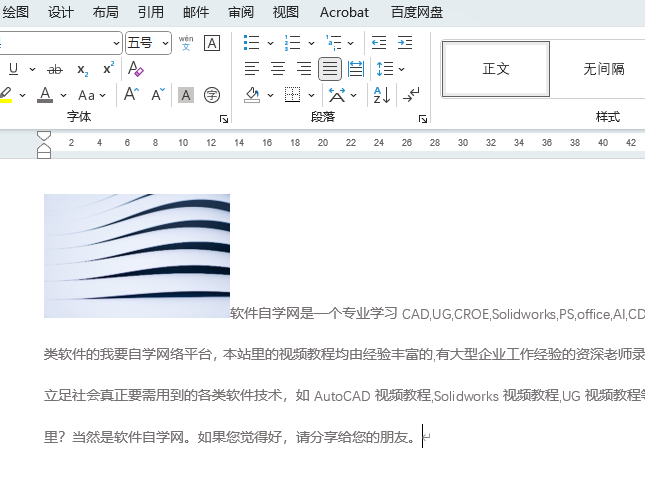
Task: Expand font size 五号 dropdown
Action: [165, 43]
